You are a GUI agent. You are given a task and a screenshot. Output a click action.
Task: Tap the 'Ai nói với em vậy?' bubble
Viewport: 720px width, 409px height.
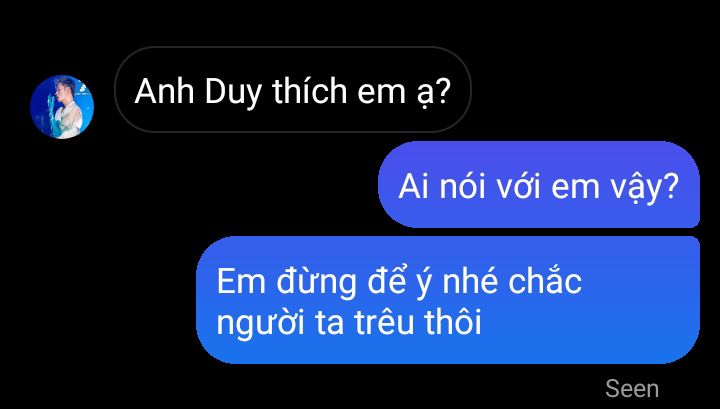click(539, 185)
